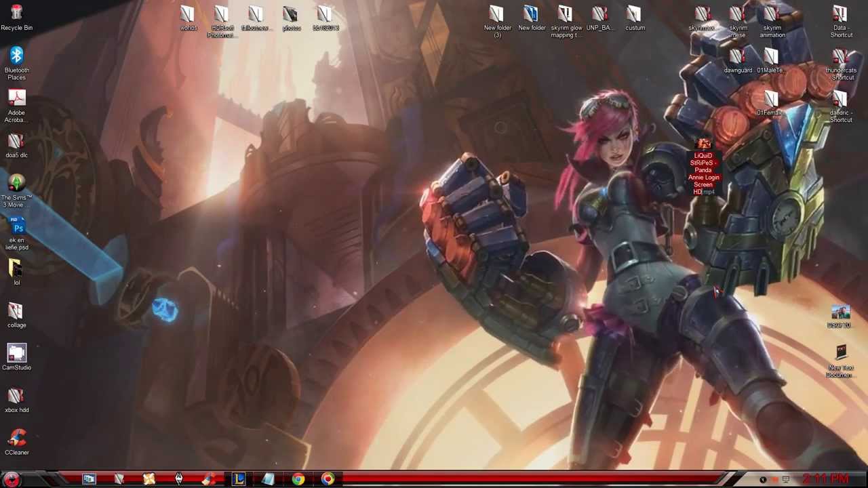Launch The Sims 3 Movie shortcut
This screenshot has width=868, height=488.
pos(16,184)
